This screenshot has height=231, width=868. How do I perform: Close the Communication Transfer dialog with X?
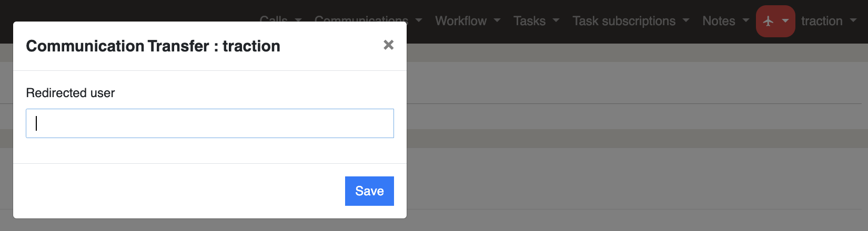pos(389,45)
